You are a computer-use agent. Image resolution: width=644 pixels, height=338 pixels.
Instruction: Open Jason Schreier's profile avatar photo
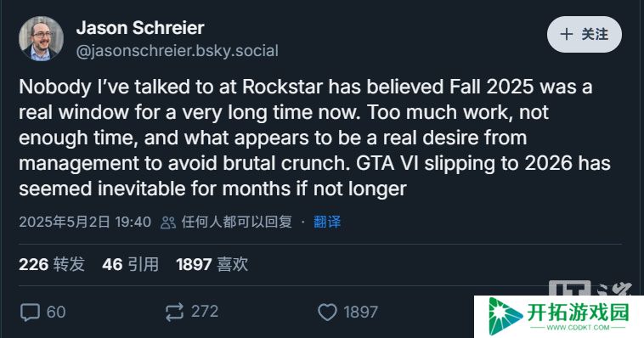pyautogui.click(x=41, y=38)
